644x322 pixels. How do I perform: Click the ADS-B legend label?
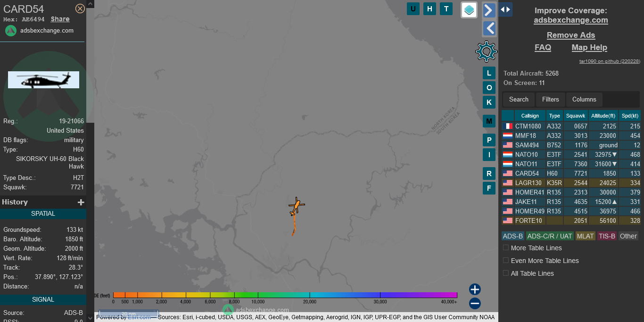[513, 236]
